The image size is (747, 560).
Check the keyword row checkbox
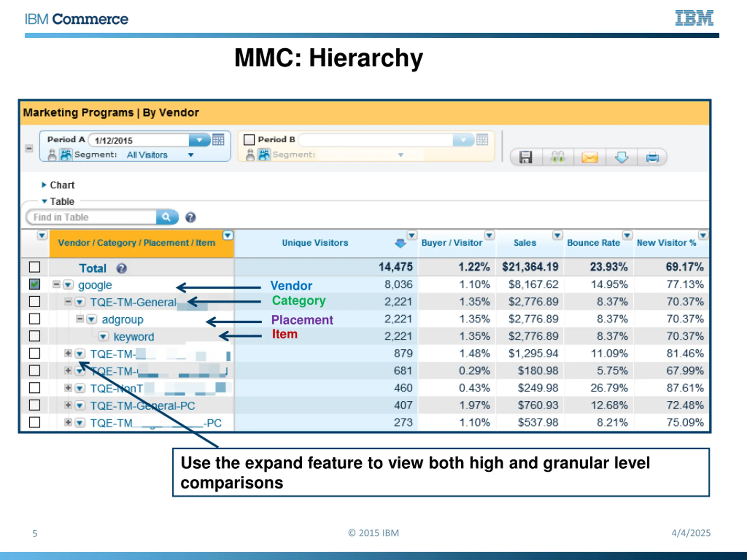coord(34,336)
